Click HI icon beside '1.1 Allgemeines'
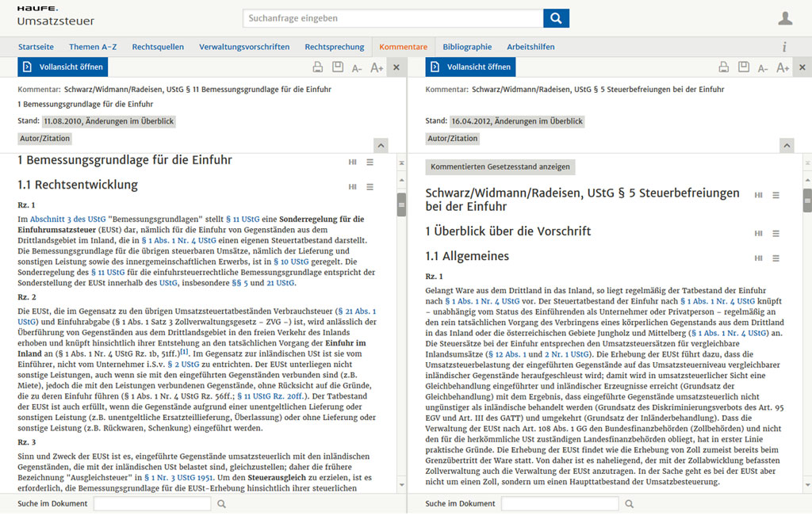This screenshot has height=531, width=812. point(759,258)
